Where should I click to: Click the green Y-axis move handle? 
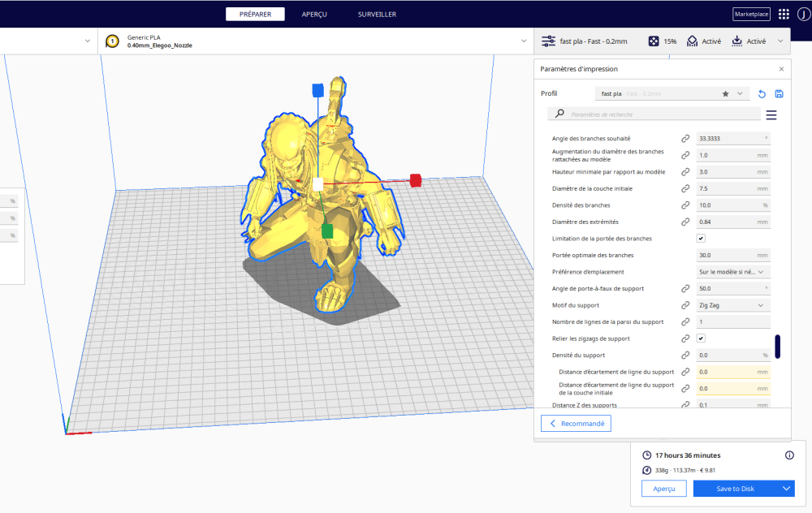click(326, 231)
